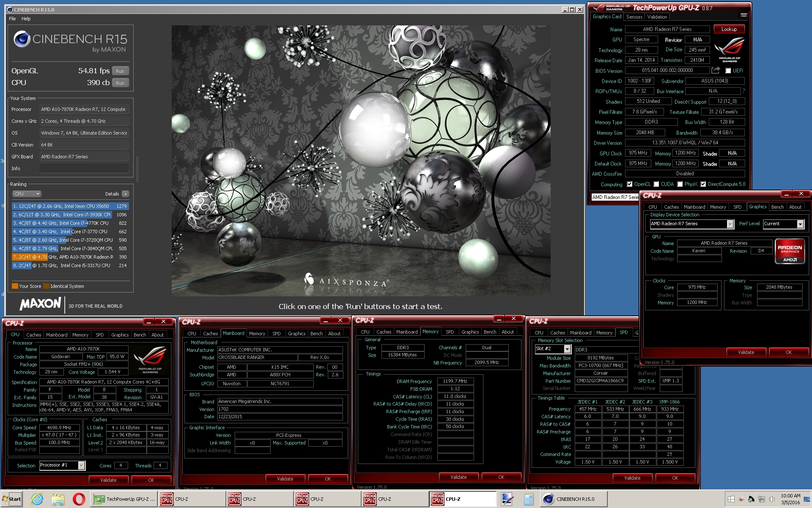
Task: Toggle the DirectCompute 5.0 checkbox
Action: 703,184
